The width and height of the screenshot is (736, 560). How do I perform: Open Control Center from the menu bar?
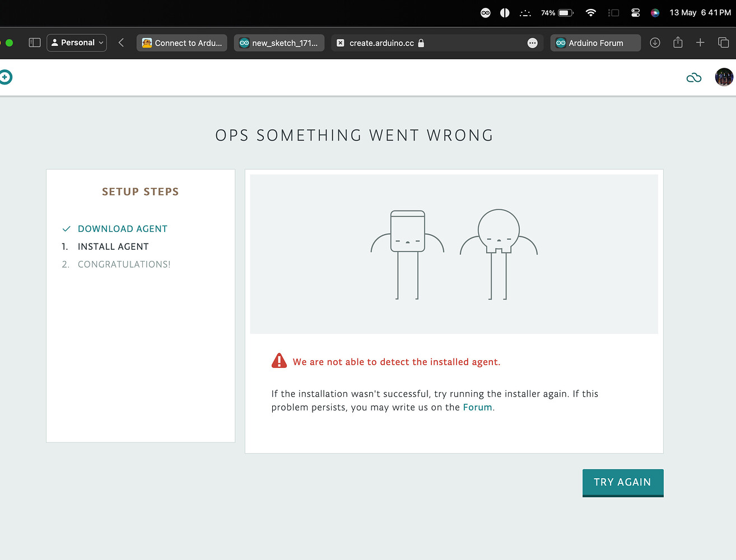tap(635, 12)
